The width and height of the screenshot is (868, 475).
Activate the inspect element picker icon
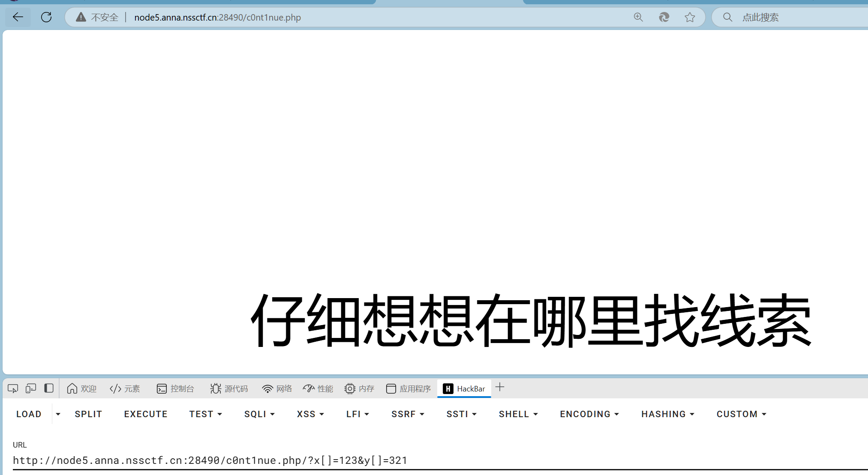coord(13,388)
